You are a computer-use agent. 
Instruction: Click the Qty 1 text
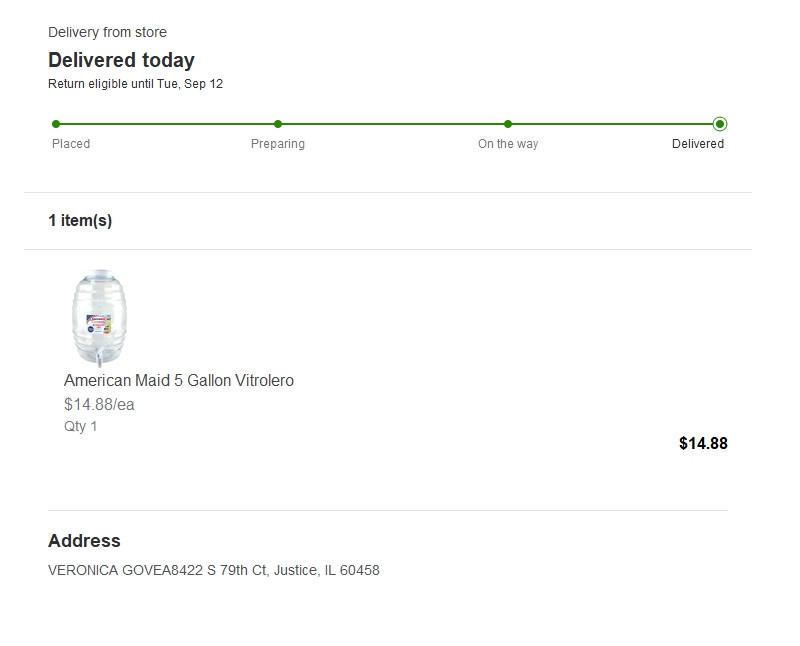point(80,426)
